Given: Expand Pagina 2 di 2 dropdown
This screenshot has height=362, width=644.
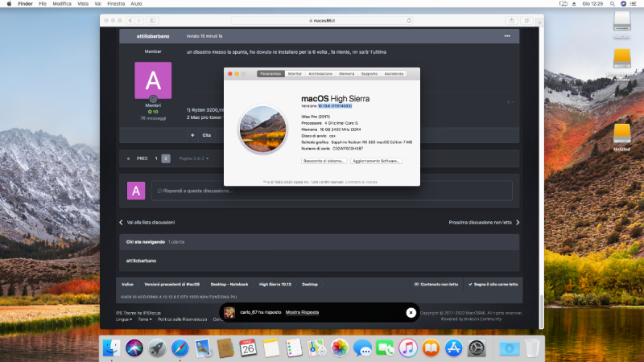Looking at the screenshot, I should tap(193, 158).
